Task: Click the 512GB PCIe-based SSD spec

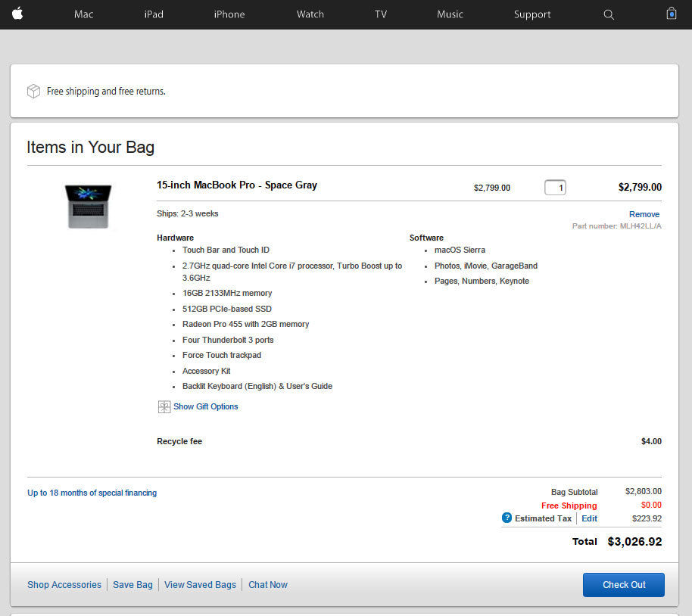Action: [227, 309]
